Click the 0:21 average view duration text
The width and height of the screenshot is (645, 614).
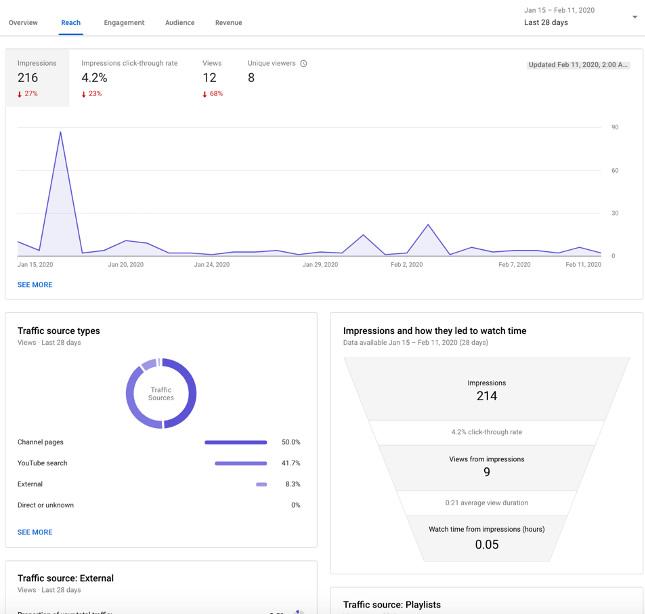click(487, 503)
